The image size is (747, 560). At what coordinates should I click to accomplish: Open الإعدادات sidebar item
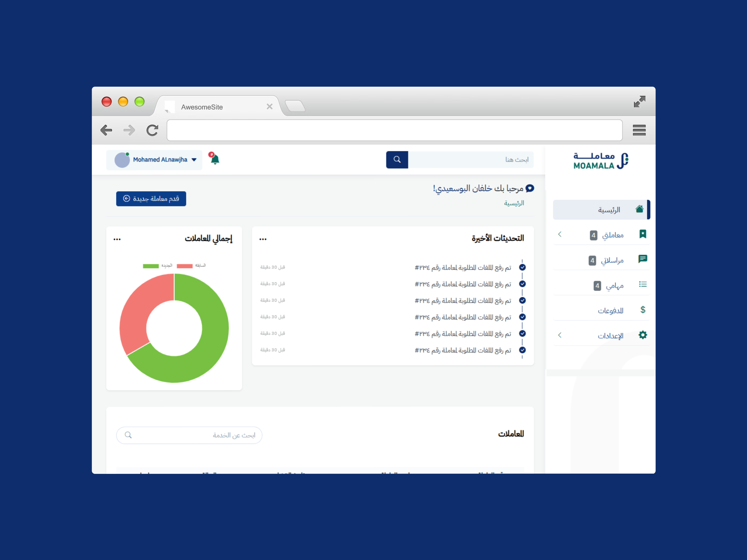click(601, 335)
